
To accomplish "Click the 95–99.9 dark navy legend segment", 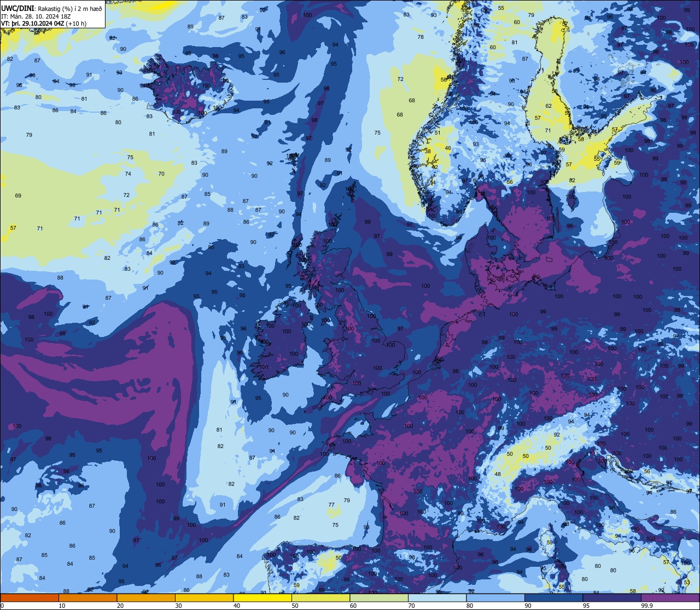I will (x=612, y=597).
